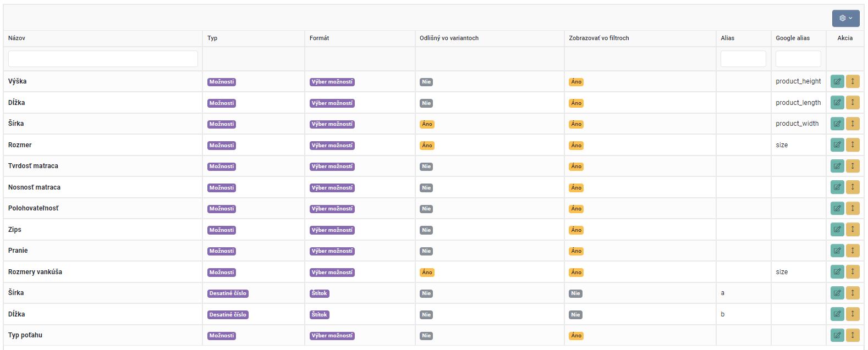Click edit icon for Polohovateľnosť row
The width and height of the screenshot is (868, 350).
click(x=837, y=208)
